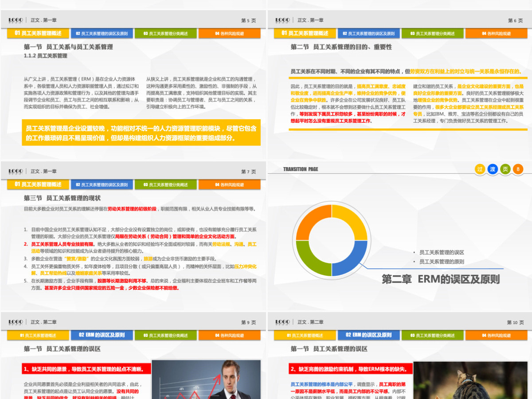
Task: Open tab '04 各种风险规避' on page 10 slide
Action: pos(496,336)
